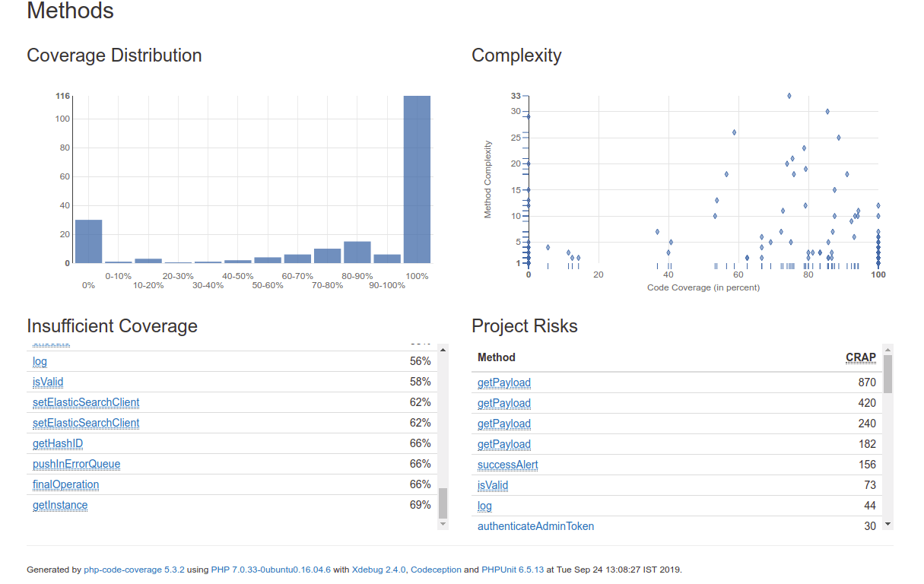924x584 pixels.
Task: Click the Methods page heading
Action: (71, 11)
